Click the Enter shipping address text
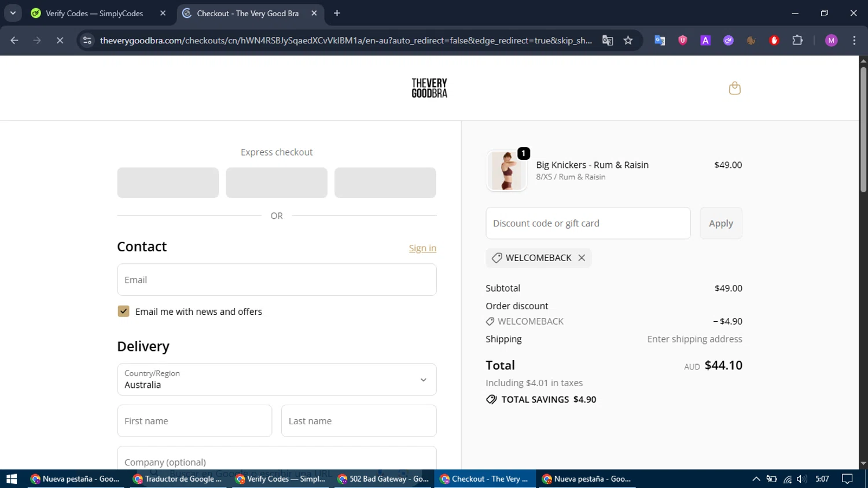 [694, 339]
